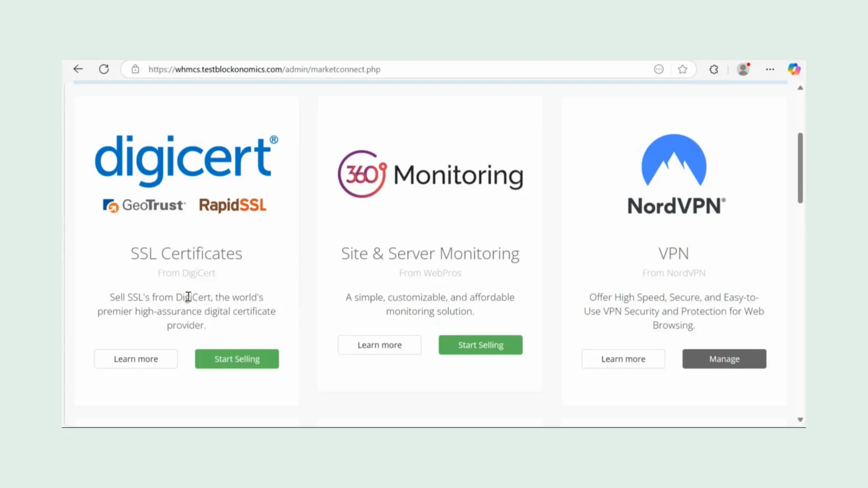Click the marketconnect.php page URL

pos(264,69)
